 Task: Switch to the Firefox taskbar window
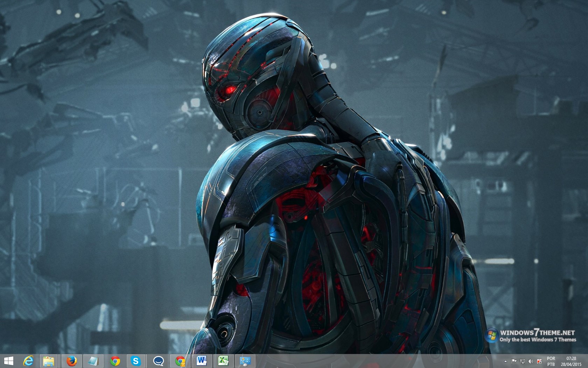pyautogui.click(x=71, y=361)
